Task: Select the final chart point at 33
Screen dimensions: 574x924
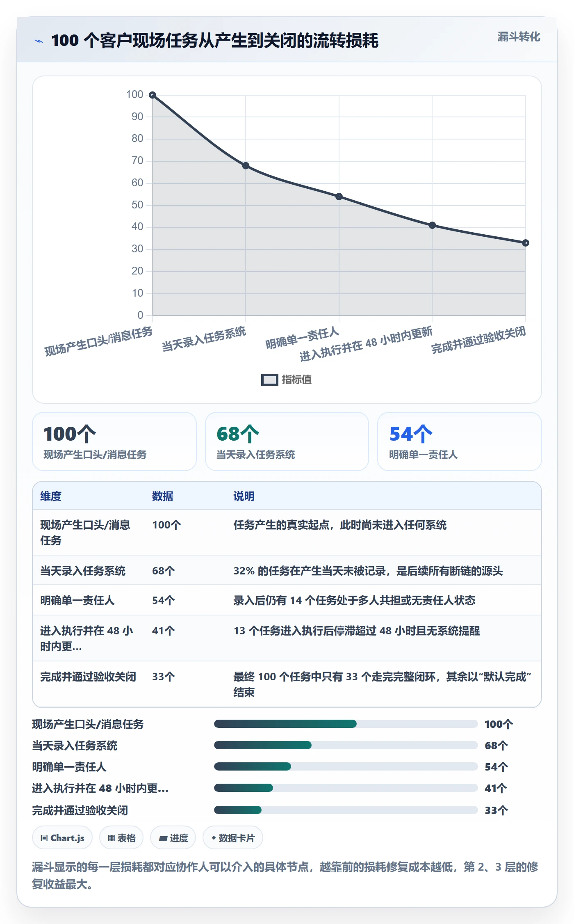Action: click(x=526, y=243)
